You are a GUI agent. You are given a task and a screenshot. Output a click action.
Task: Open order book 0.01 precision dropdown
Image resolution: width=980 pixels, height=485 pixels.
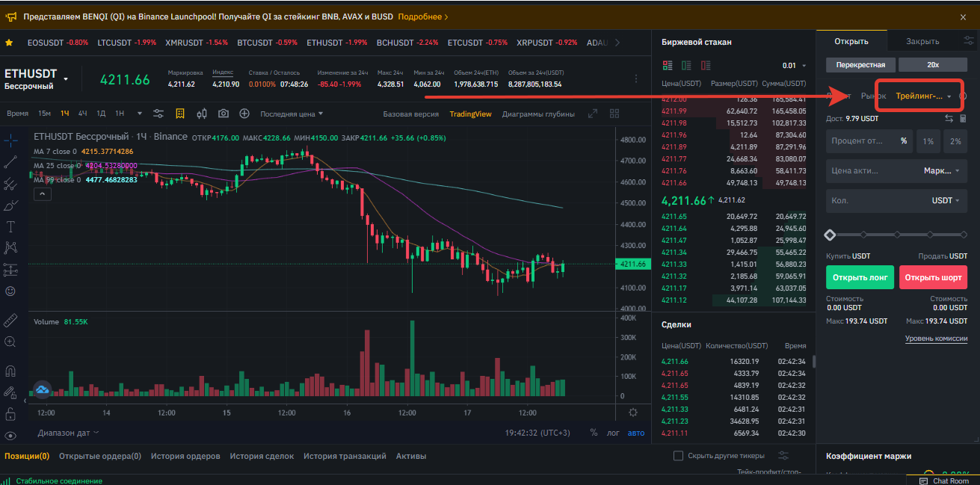click(x=794, y=65)
